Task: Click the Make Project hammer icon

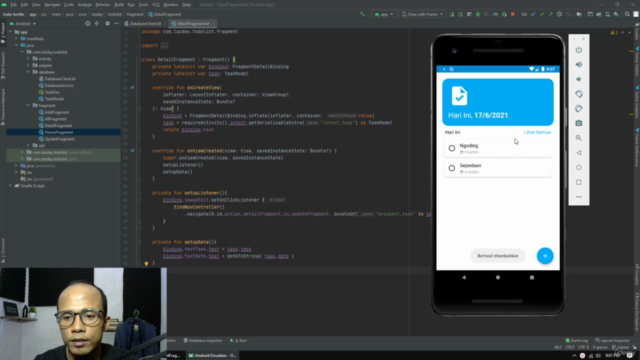Action: pos(362,14)
